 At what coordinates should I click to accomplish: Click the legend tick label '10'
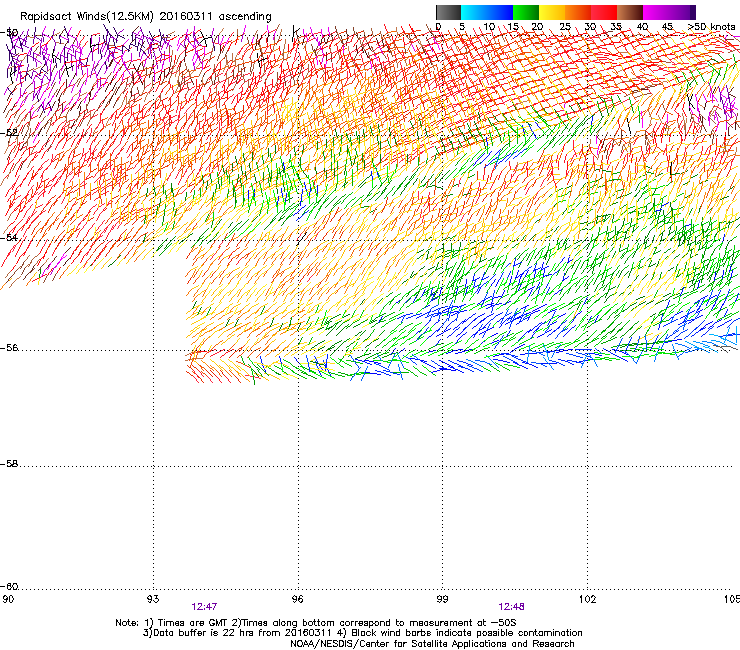[x=489, y=27]
